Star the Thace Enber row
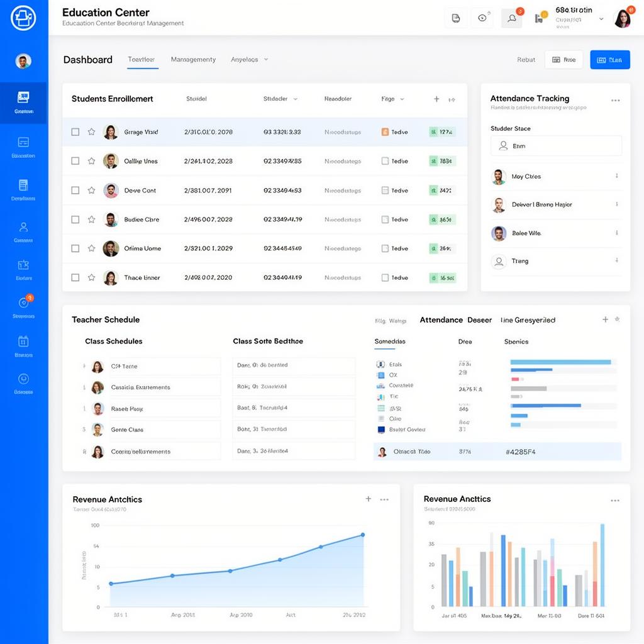This screenshot has height=644, width=644. (x=91, y=277)
